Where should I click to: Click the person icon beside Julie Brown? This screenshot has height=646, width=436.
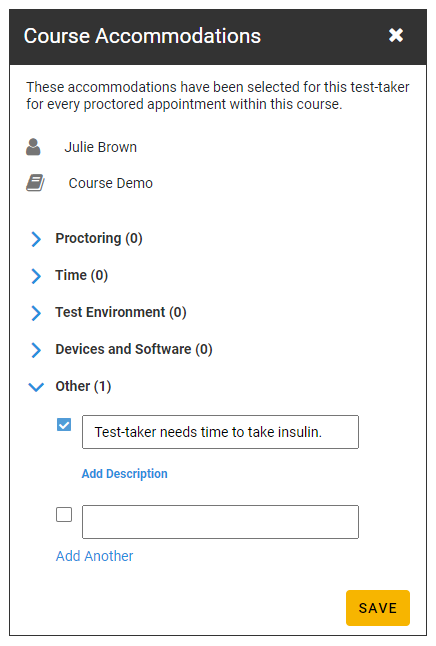[x=33, y=147]
